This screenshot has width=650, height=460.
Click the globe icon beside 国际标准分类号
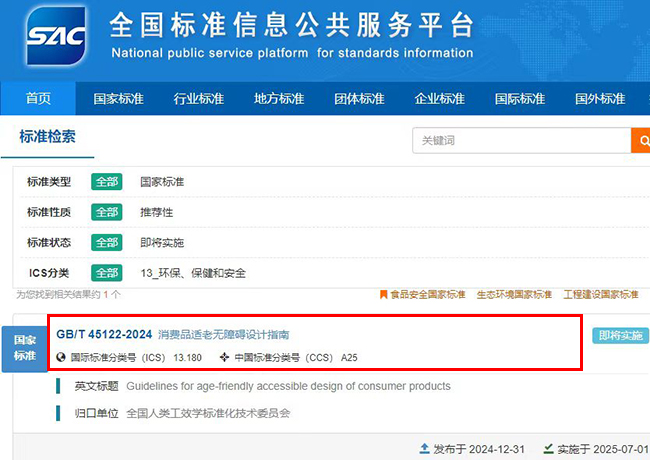61,357
